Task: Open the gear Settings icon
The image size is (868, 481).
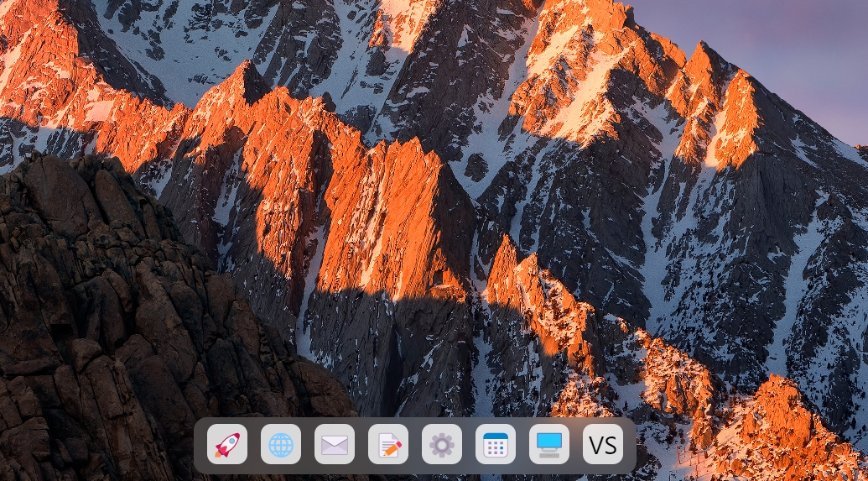Action: [442, 444]
